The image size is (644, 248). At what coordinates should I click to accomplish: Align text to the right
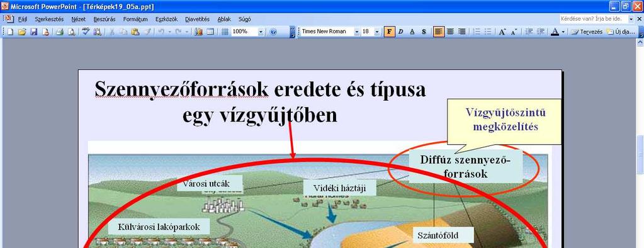click(x=462, y=31)
